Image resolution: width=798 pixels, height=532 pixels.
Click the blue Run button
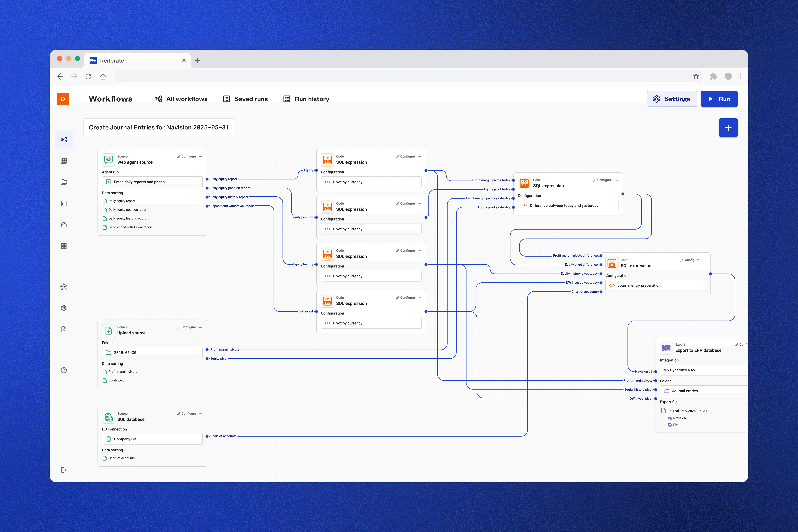(x=719, y=99)
